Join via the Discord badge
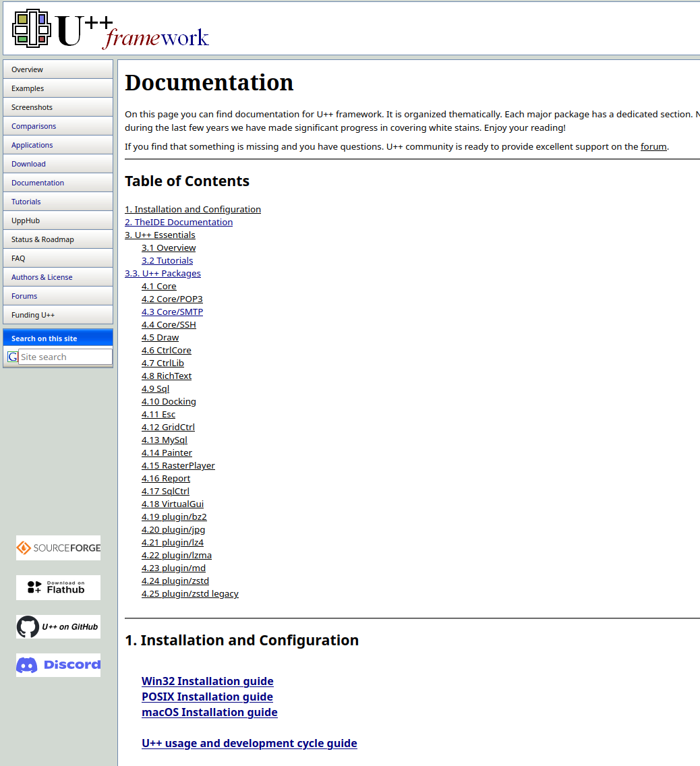 coord(58,665)
